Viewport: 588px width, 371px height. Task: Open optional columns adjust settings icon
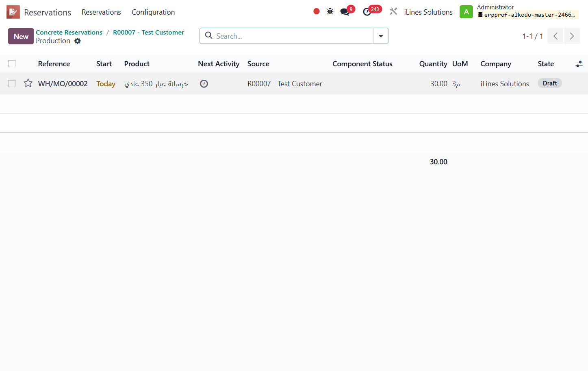coord(579,64)
